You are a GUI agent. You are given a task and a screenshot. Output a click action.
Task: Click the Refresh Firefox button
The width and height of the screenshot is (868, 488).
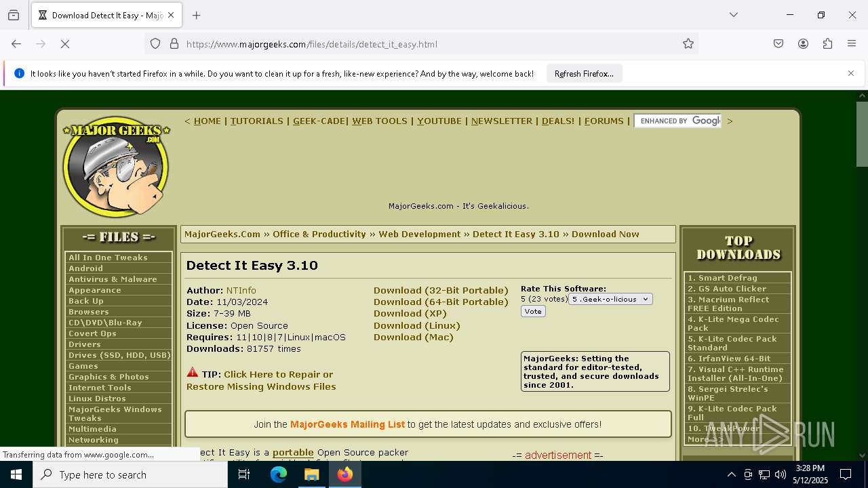[584, 73]
